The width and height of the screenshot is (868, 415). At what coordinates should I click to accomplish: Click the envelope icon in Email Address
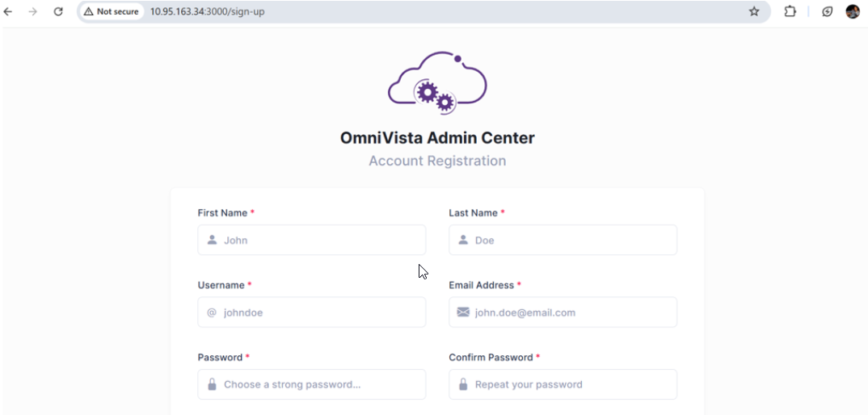coord(463,312)
